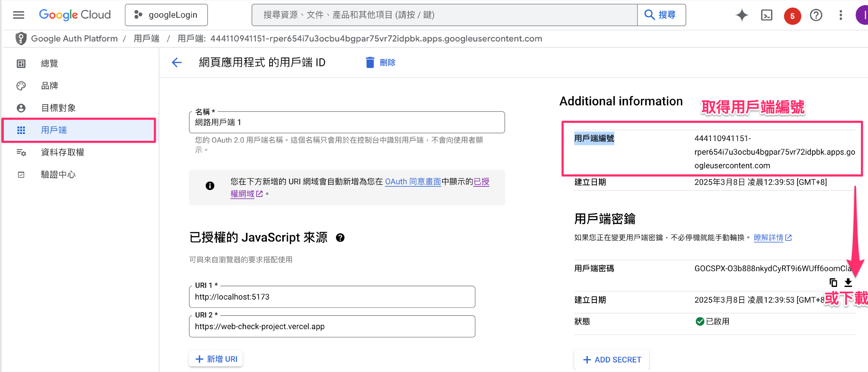
Task: Open 資料存取權 sidebar item
Action: tap(62, 152)
